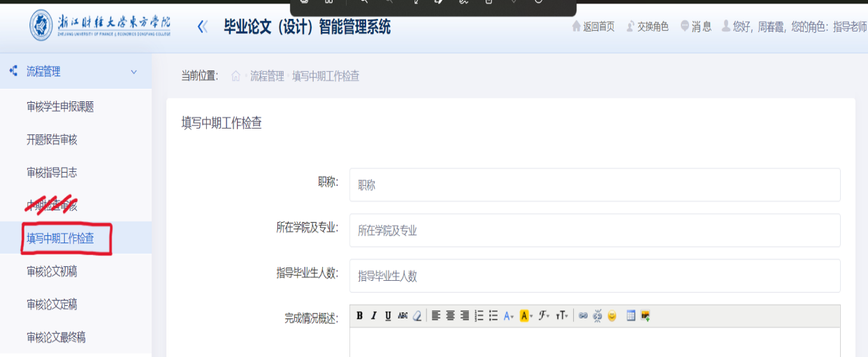Screen dimensions: 868x357
Task: Open the font color dropdown
Action: pos(509,316)
